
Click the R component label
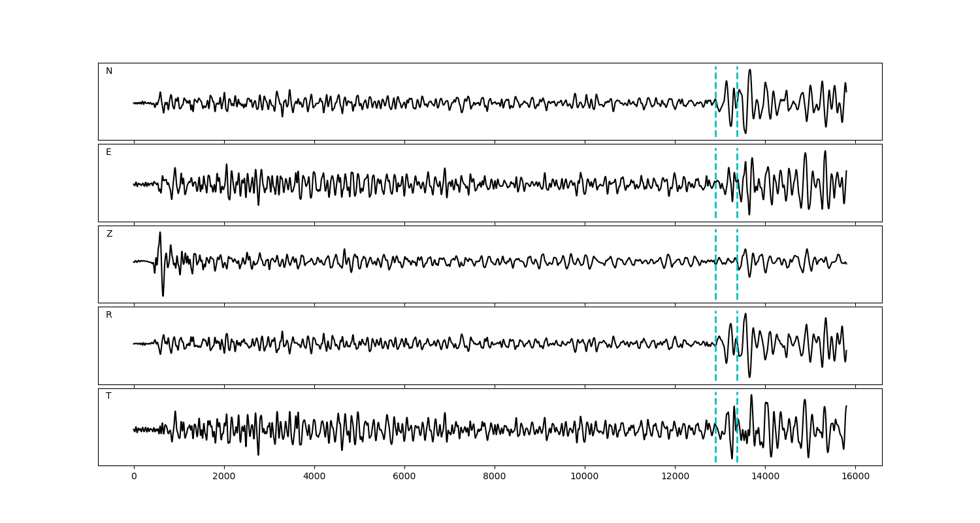109,315
